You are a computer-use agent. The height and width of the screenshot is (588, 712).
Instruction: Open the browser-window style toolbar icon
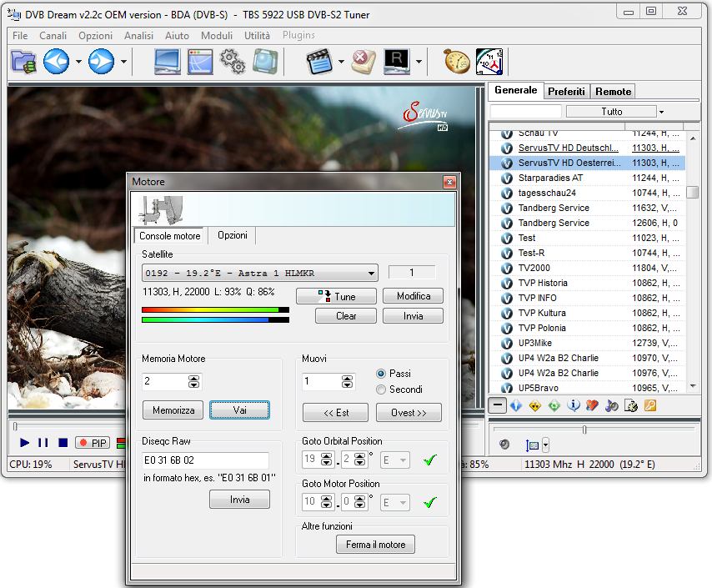click(200, 62)
